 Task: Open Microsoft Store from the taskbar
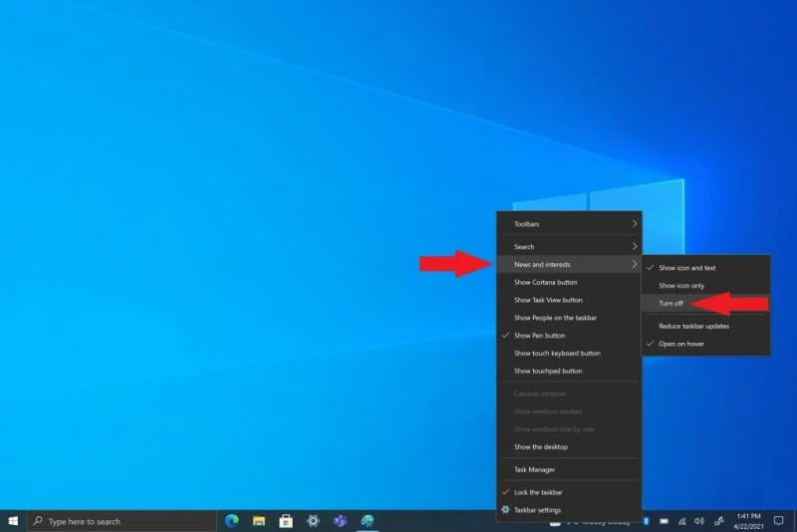pos(286,521)
